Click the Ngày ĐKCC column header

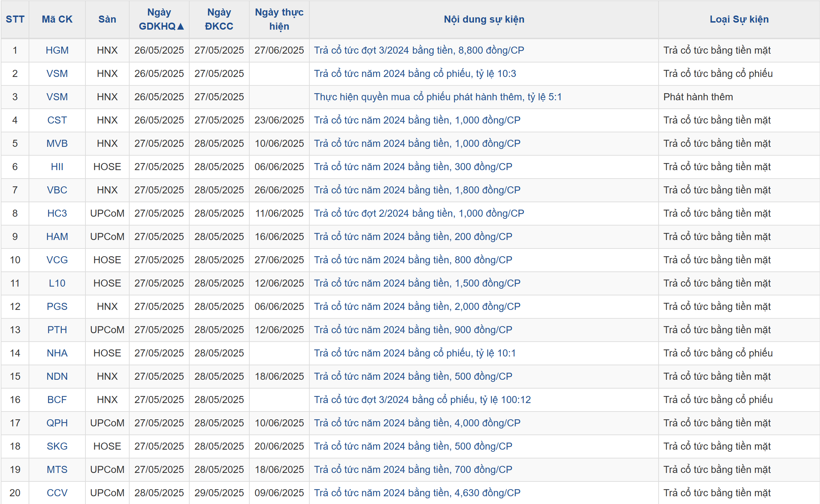(219, 19)
